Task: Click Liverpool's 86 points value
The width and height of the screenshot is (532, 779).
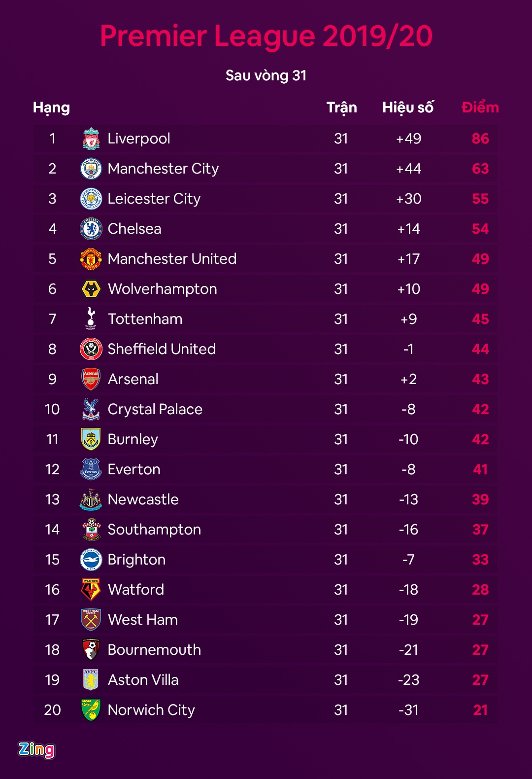Action: 480,139
